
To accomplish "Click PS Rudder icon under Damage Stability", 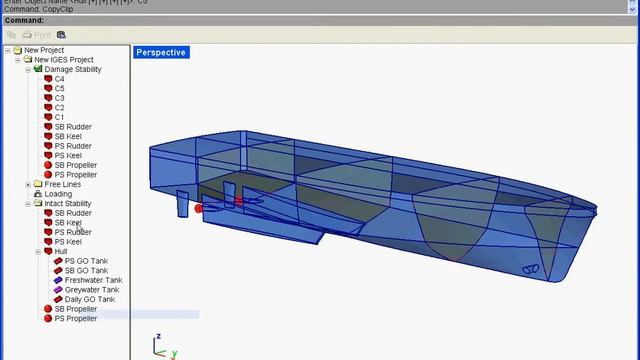I will [48, 146].
